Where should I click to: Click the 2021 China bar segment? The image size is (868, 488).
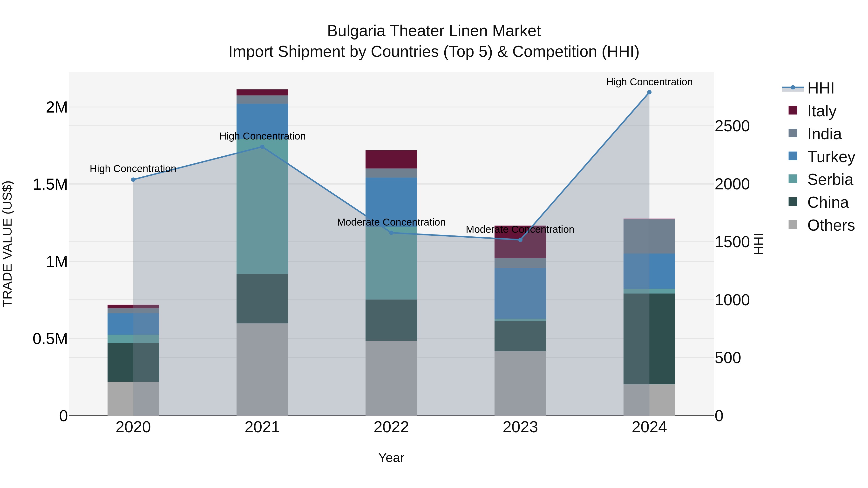[x=262, y=298]
